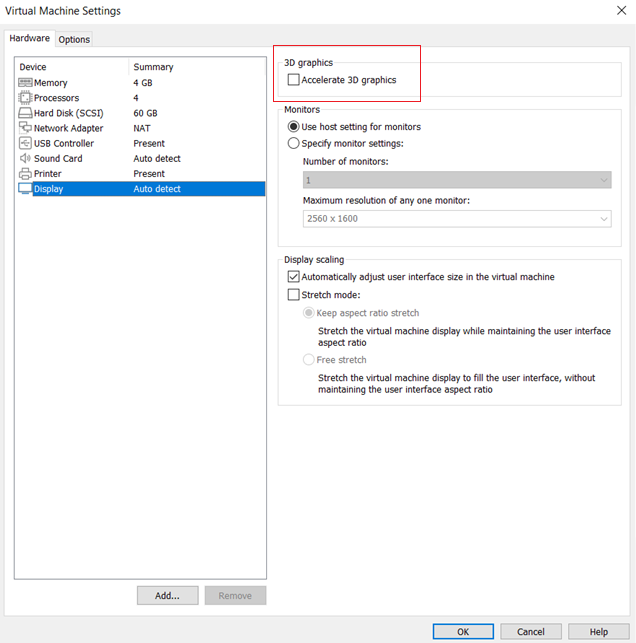Click the Add... button
The width and height of the screenshot is (636, 643).
167,595
